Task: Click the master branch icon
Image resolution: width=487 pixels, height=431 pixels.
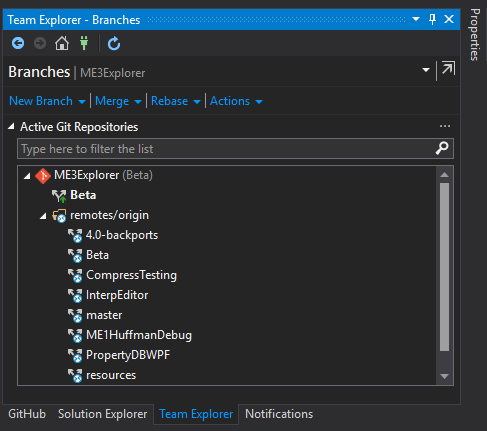Action: point(75,316)
